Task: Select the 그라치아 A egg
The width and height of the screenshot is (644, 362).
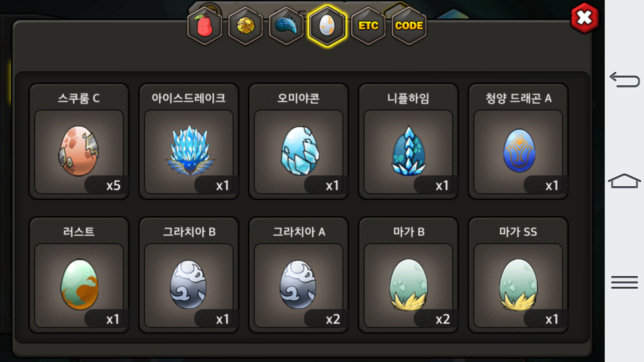Action: click(x=299, y=275)
